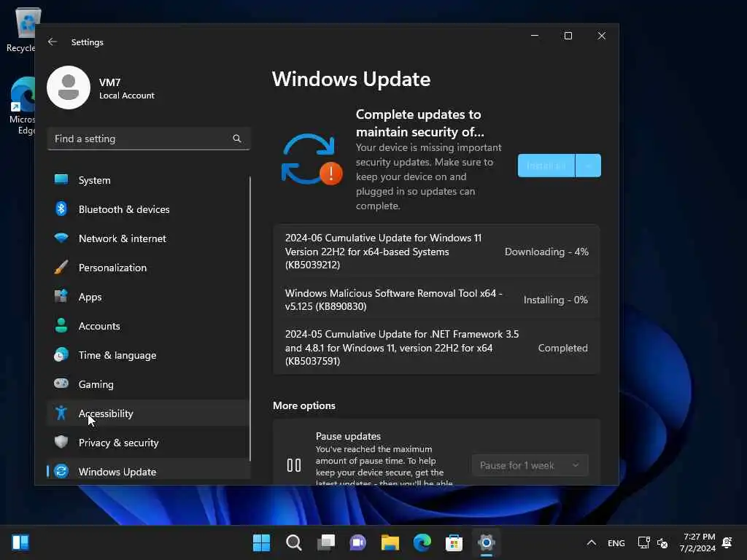
Task: Show hidden icons in system tray
Action: point(591,542)
